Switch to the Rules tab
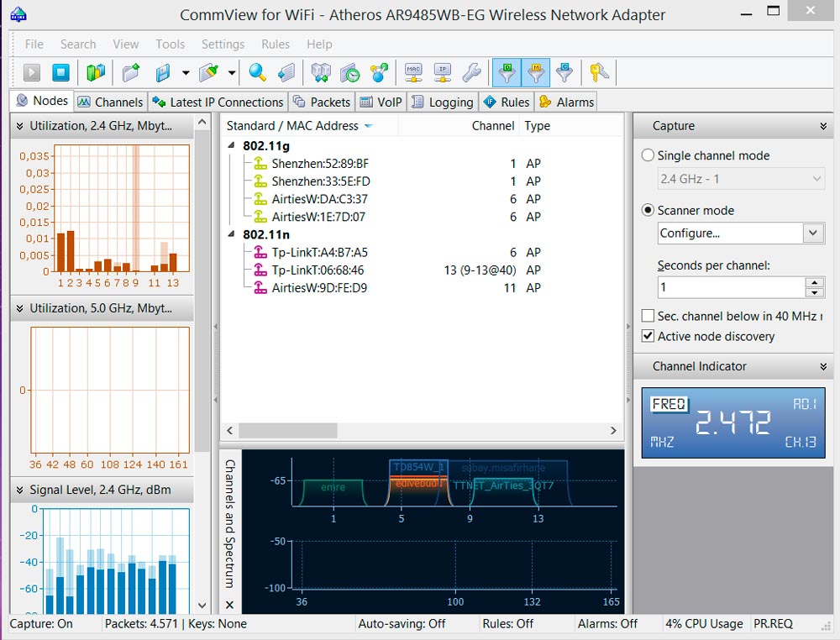This screenshot has height=640, width=840. [507, 102]
